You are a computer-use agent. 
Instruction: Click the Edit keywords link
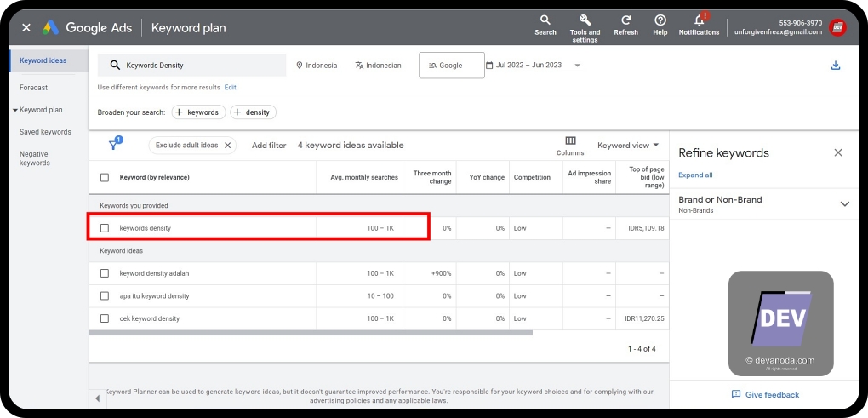click(x=231, y=88)
